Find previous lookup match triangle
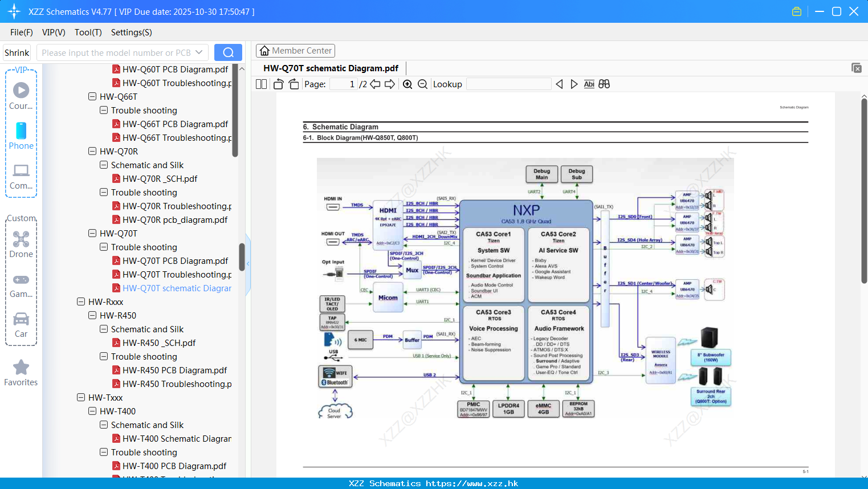The height and width of the screenshot is (489, 868). 559,84
